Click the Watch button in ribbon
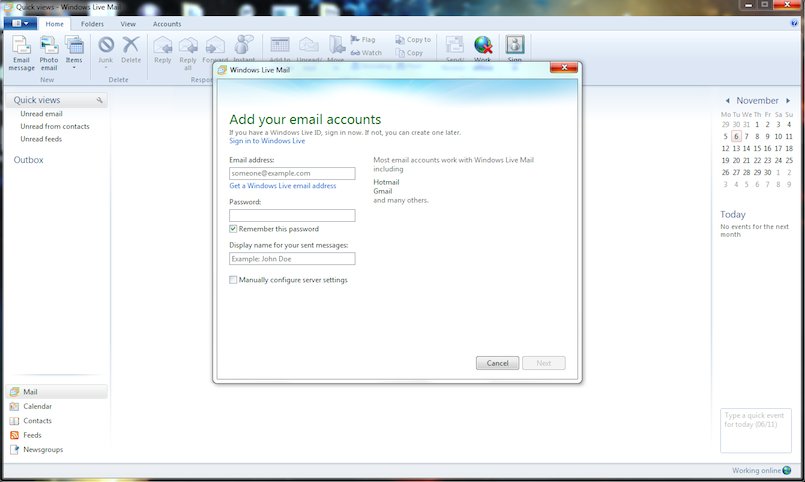This screenshot has width=805, height=482. [366, 53]
